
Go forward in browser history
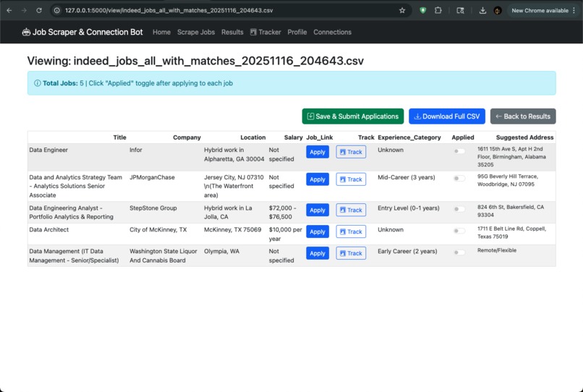[24, 10]
